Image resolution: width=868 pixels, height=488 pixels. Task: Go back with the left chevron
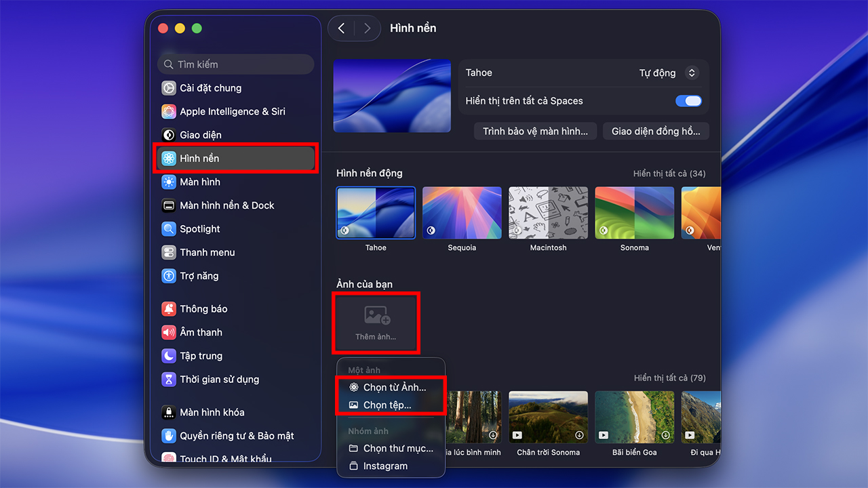[341, 28]
